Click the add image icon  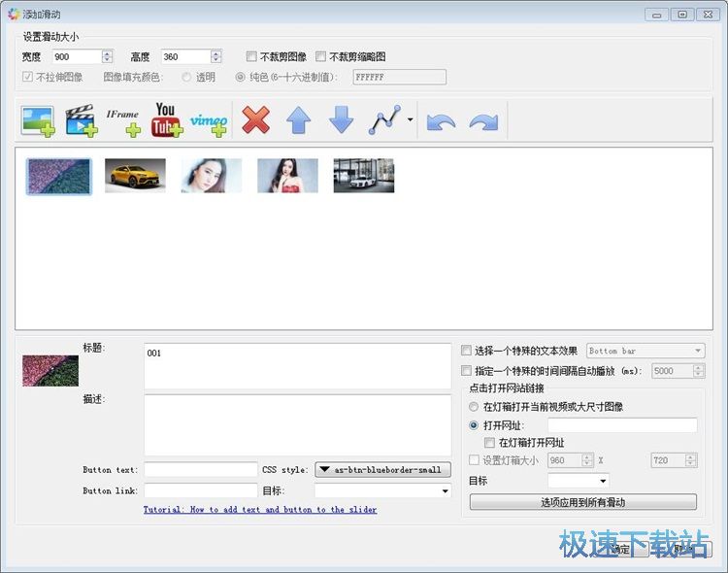click(x=38, y=120)
